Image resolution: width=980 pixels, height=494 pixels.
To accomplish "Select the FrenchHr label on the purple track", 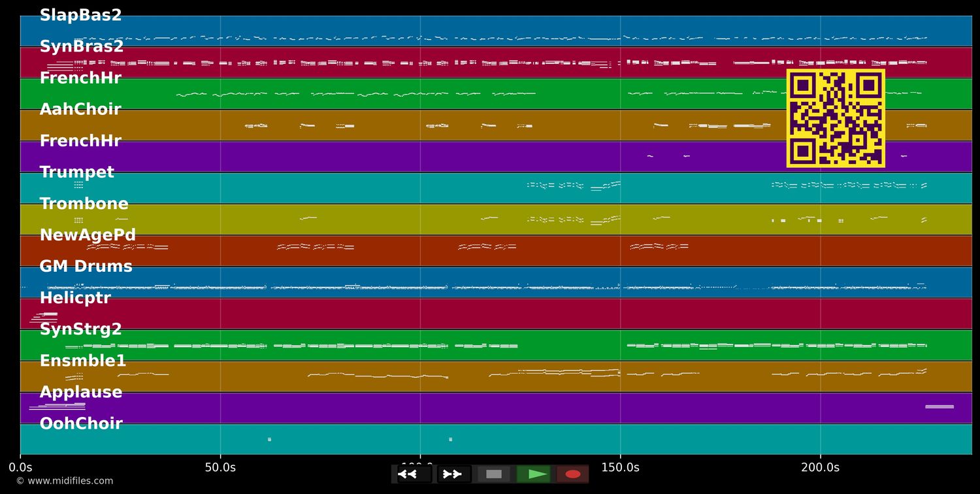I will (x=80, y=140).
